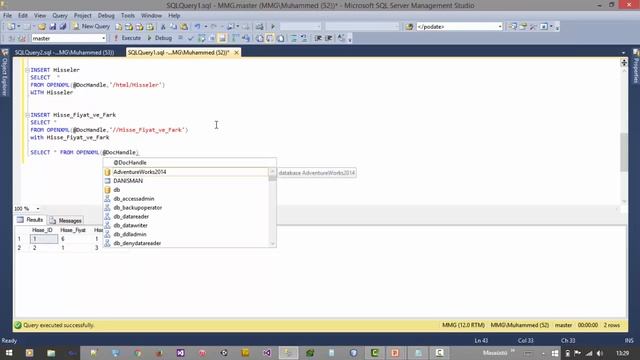Select db_ddladmin in the IntelliSense list
Viewport: 640px width, 360px height.
coord(186,234)
